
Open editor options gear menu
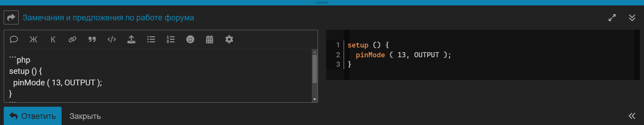click(229, 39)
